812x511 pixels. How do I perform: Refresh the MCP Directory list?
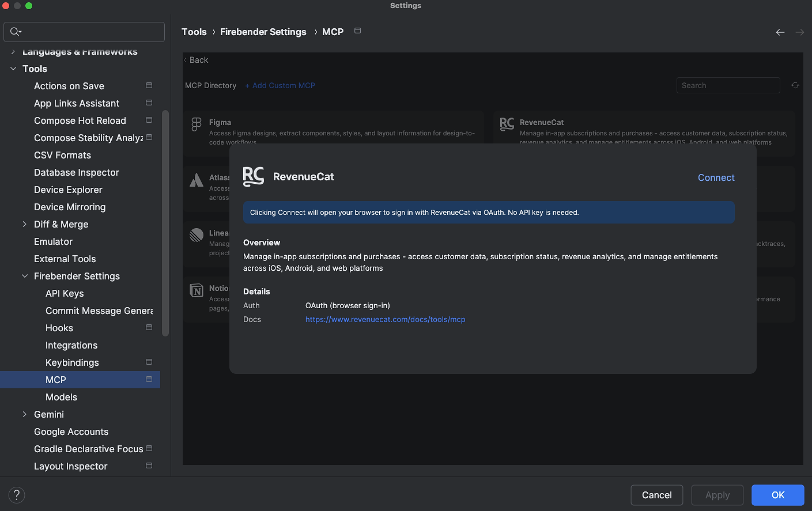point(795,85)
